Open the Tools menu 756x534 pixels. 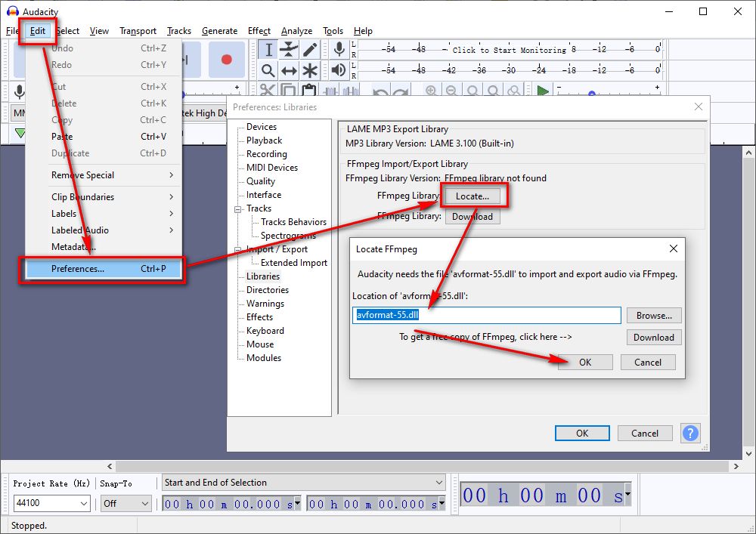pyautogui.click(x=333, y=31)
